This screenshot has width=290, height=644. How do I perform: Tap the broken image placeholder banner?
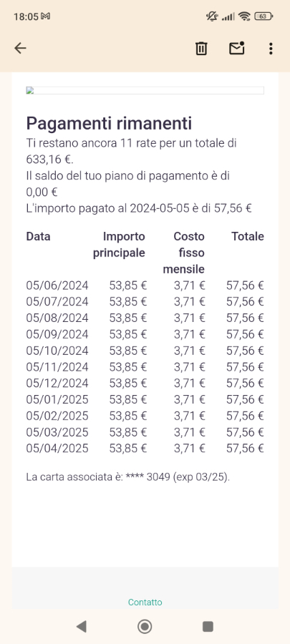(x=145, y=90)
